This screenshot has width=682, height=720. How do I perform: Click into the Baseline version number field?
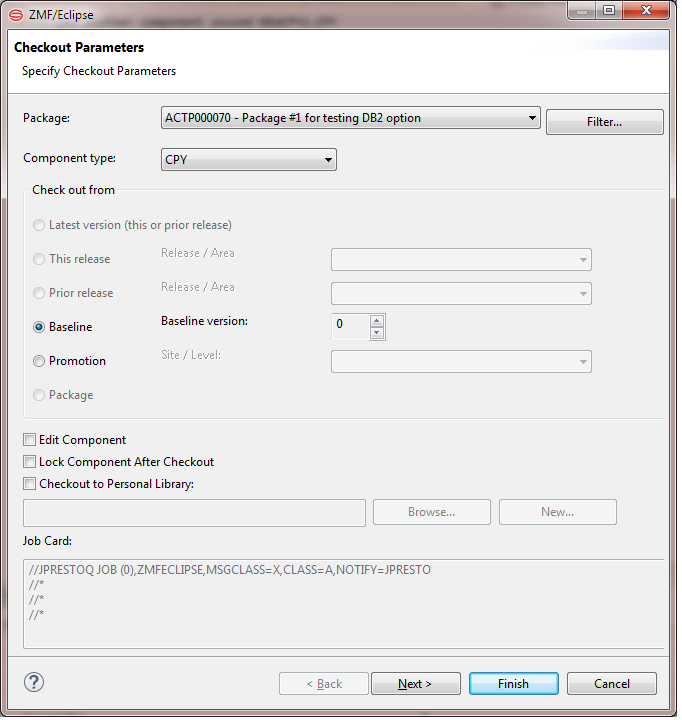pos(350,326)
